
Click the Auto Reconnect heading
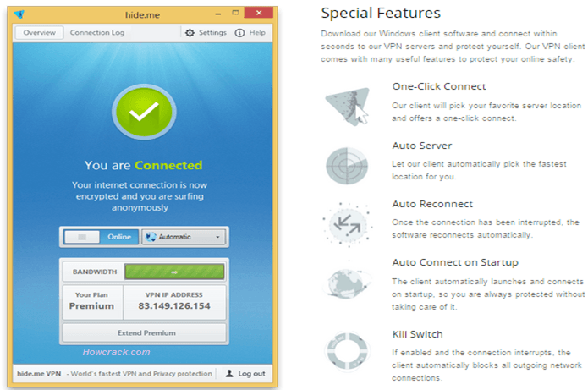pos(432,204)
